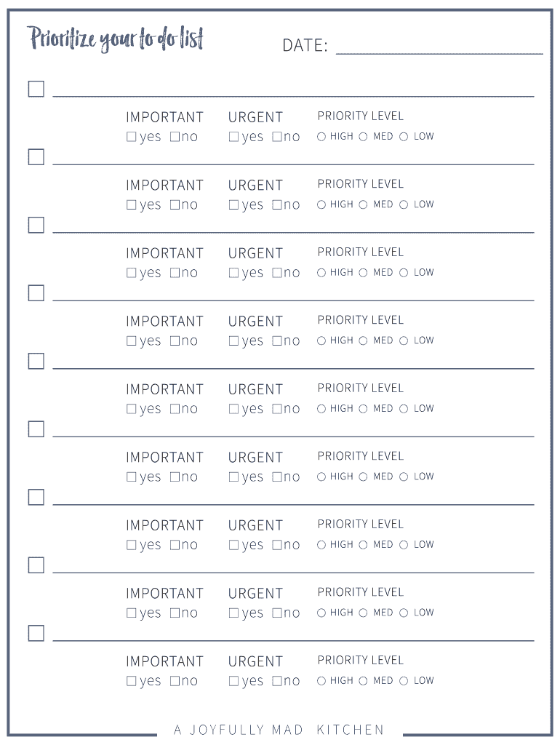Select MED priority in the second row

tap(363, 205)
